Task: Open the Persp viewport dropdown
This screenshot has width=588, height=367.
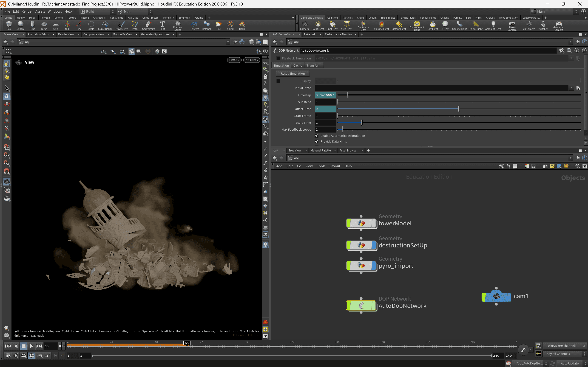Action: 234,60
